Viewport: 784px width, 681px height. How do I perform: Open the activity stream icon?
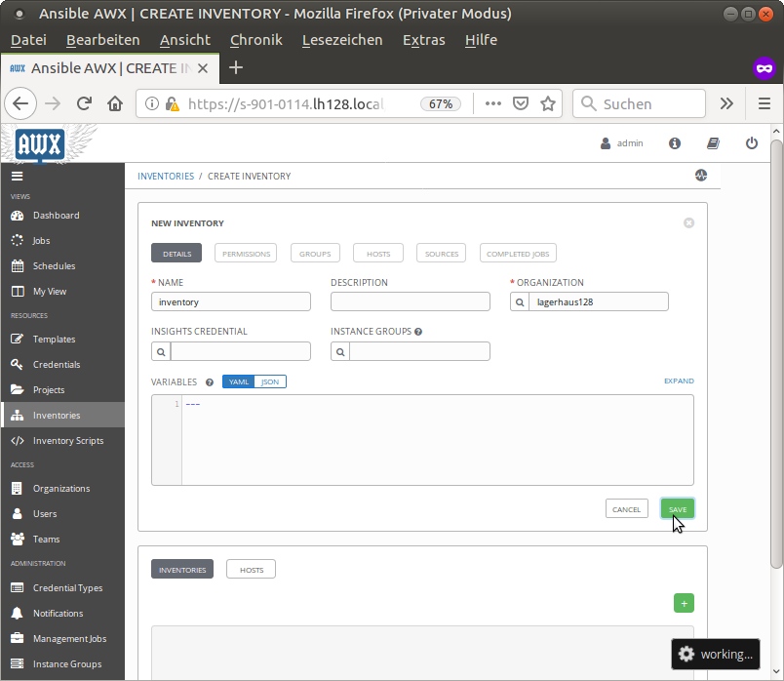point(701,176)
